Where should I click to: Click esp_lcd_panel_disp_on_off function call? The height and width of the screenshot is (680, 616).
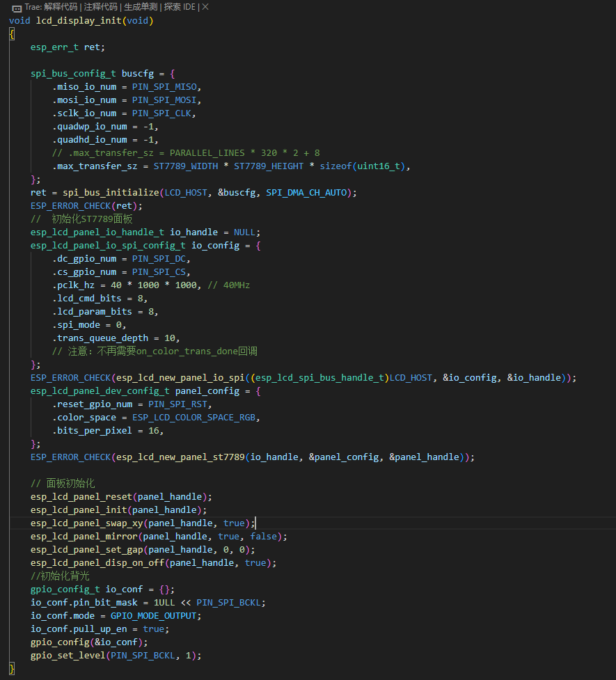click(97, 563)
